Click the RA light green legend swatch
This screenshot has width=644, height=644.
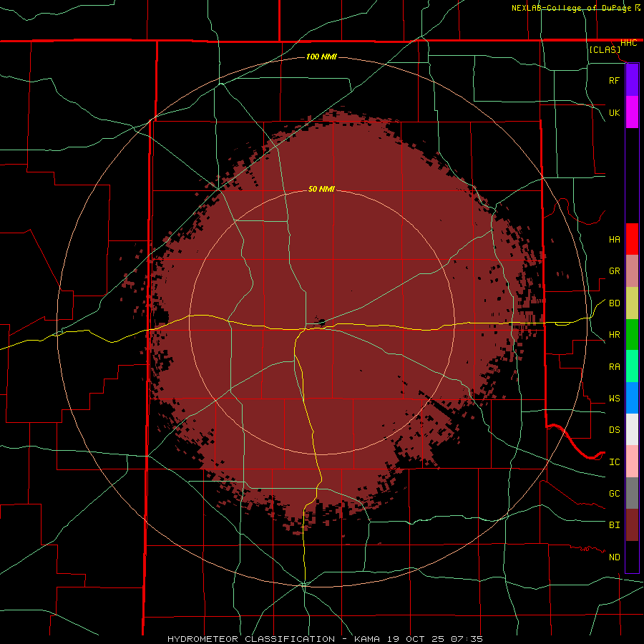[x=632, y=366]
